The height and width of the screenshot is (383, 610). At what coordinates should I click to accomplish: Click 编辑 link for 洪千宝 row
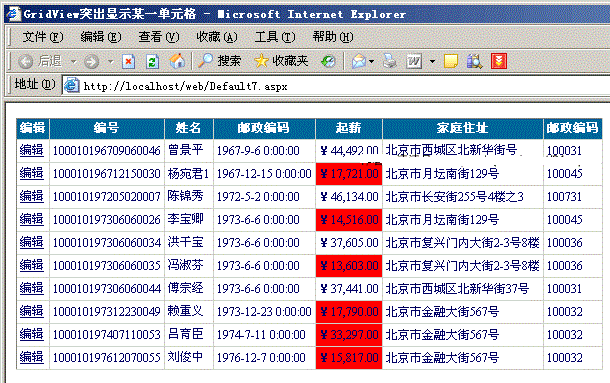coord(32,242)
